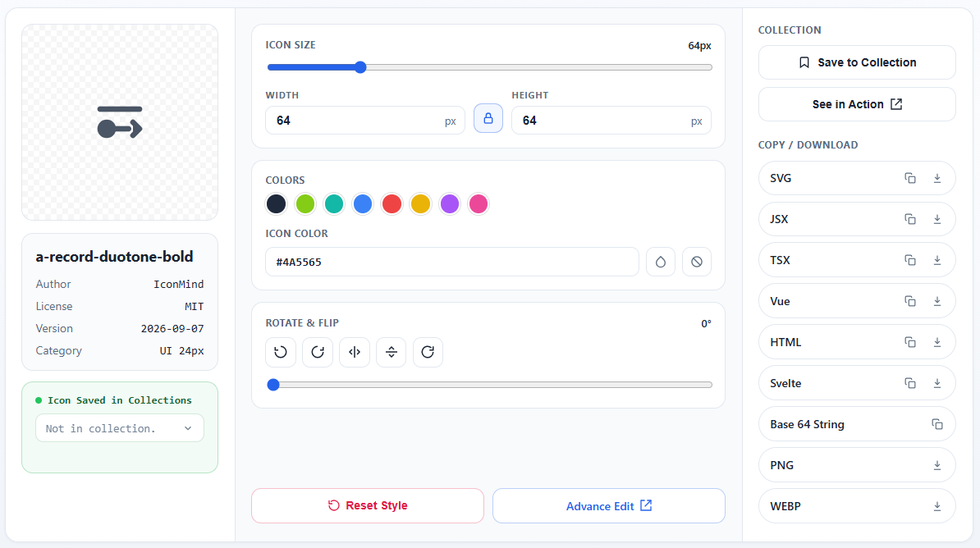Copy the HTML code
The height and width of the screenshot is (548, 980).
coord(910,342)
